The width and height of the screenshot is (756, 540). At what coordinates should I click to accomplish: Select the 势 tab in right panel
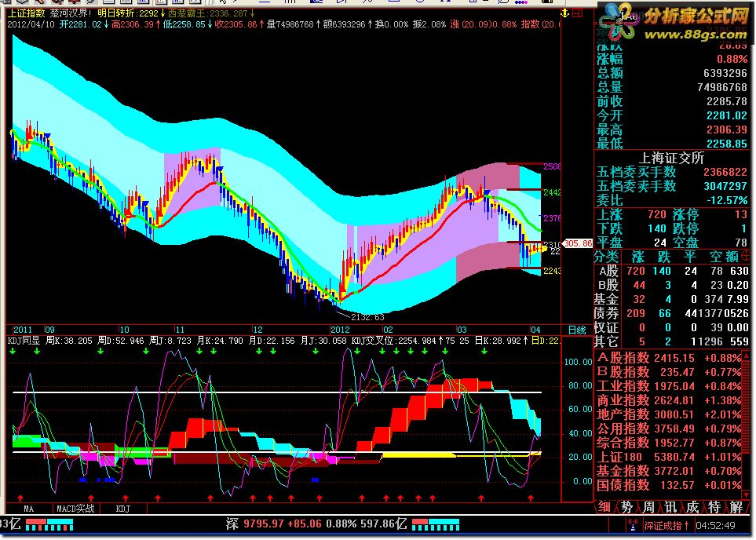pyautogui.click(x=626, y=506)
